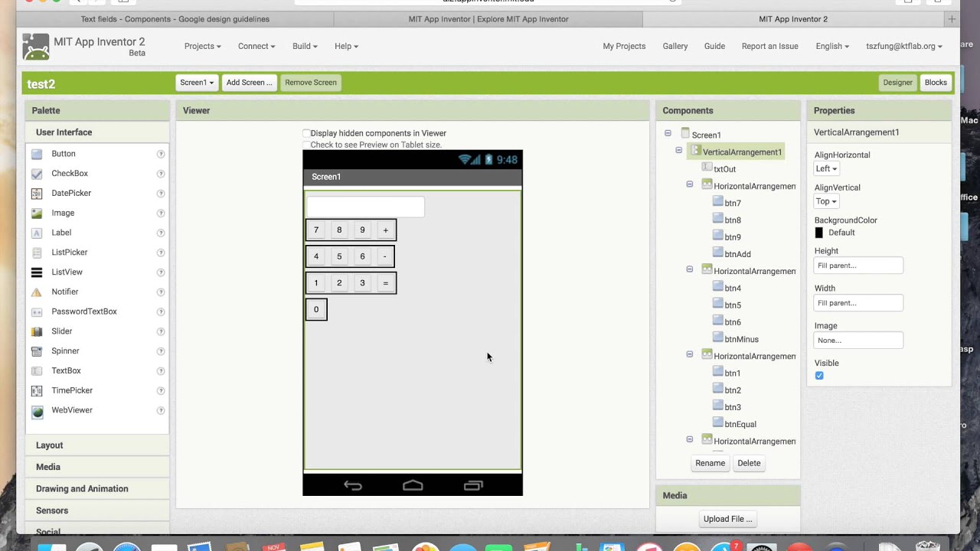Click the Rename component button
The width and height of the screenshot is (980, 551).
click(x=710, y=463)
